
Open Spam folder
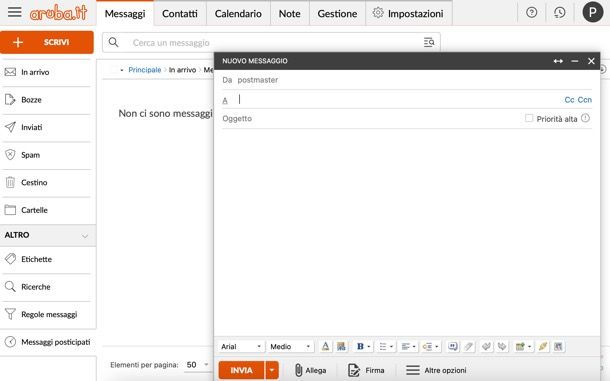tap(47, 155)
